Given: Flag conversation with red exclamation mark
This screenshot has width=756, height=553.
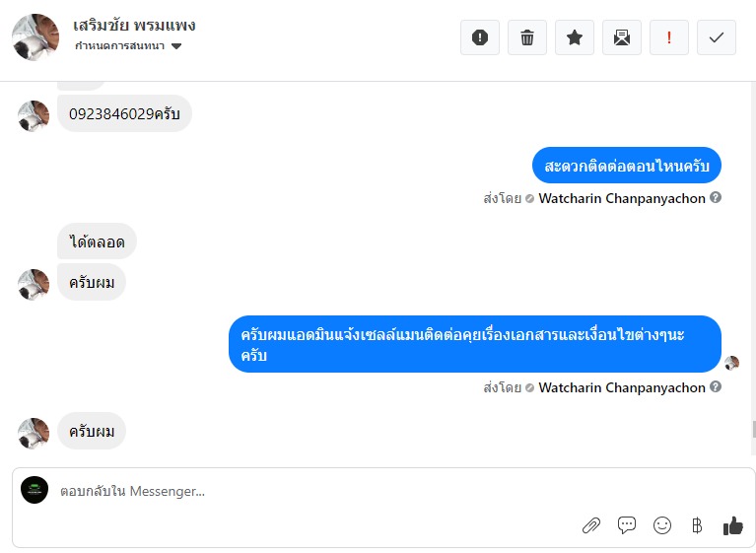Looking at the screenshot, I should [x=669, y=37].
